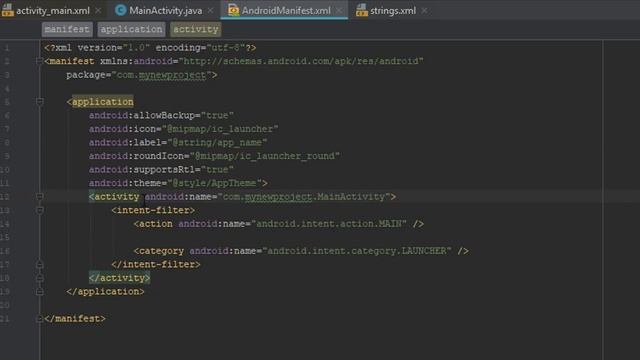Open the MainActivity.java tab
Viewport: 640px width, 360px height.
coord(165,11)
